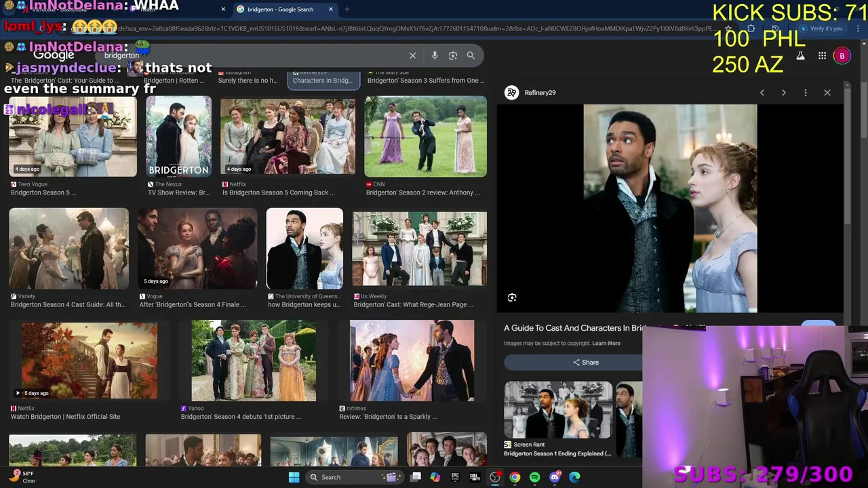The image size is (868, 488).
Task: Open Call of Duty from taskbar
Action: pos(475,477)
